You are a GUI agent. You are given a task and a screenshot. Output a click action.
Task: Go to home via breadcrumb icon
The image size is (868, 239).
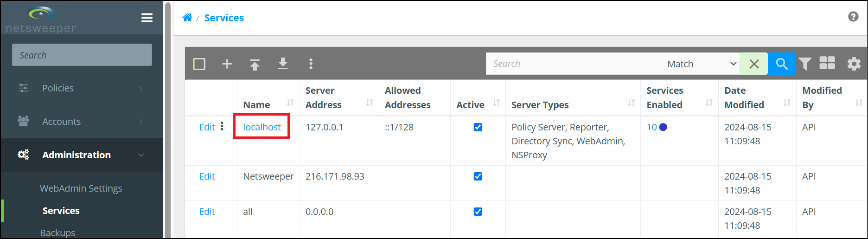click(187, 18)
